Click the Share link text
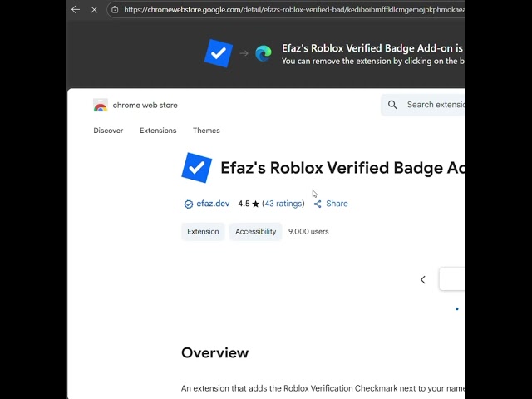Image resolution: width=532 pixels, height=399 pixels. pos(337,204)
